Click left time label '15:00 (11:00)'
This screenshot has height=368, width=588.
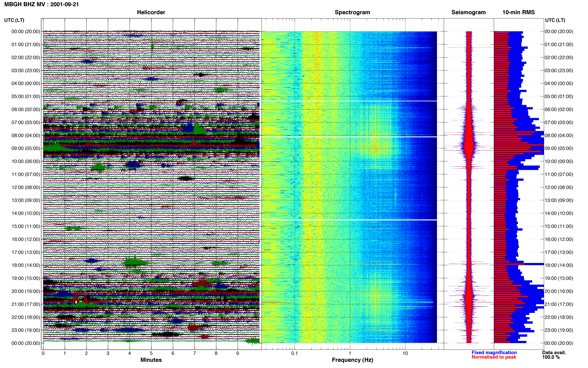26,226
